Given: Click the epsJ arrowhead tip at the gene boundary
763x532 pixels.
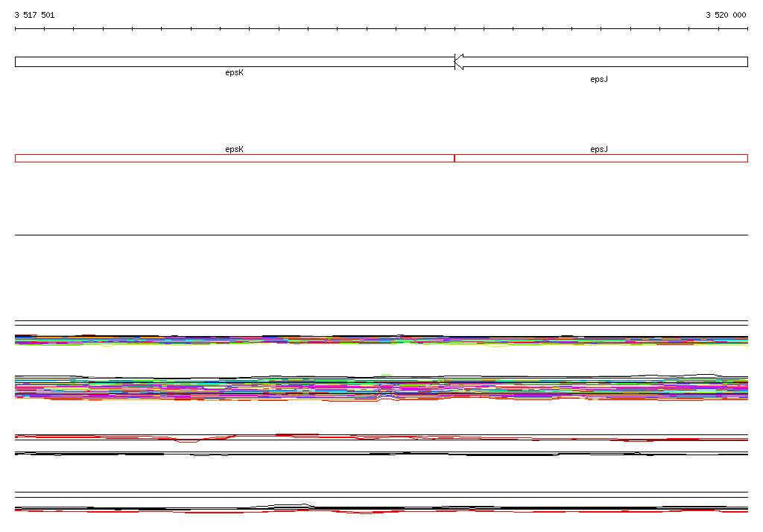Looking at the screenshot, I should [x=458, y=62].
